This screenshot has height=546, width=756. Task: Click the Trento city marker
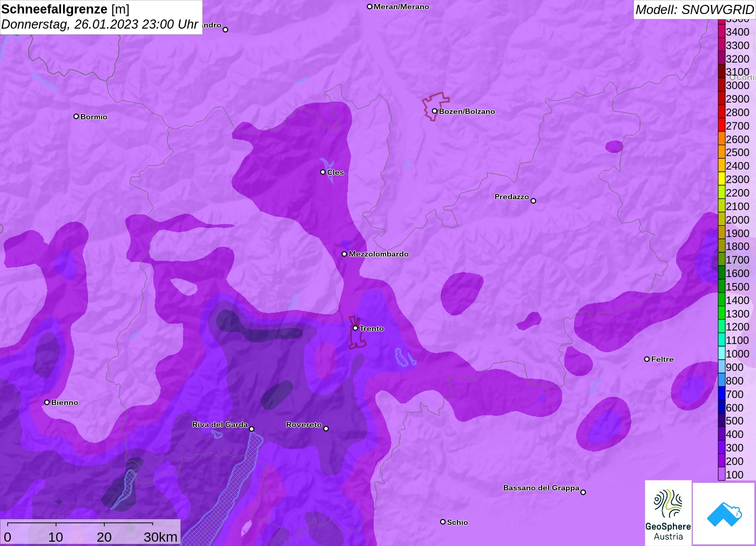[x=355, y=328]
